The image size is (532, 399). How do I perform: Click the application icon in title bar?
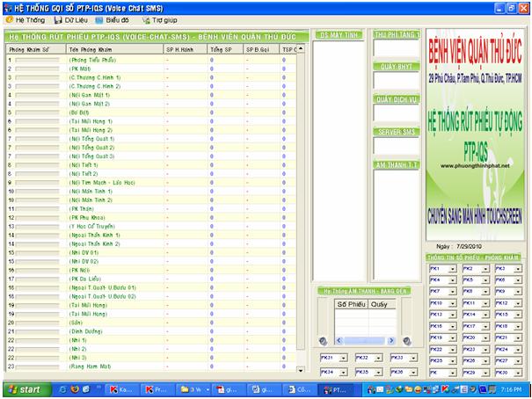click(x=8, y=6)
